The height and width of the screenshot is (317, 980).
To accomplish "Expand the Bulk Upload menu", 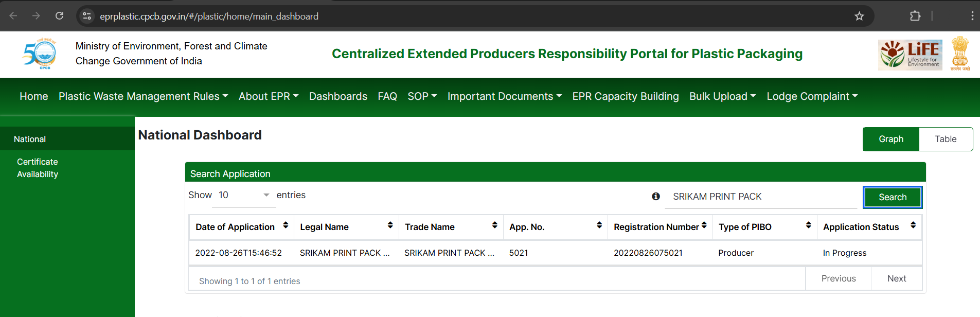I will [x=723, y=96].
